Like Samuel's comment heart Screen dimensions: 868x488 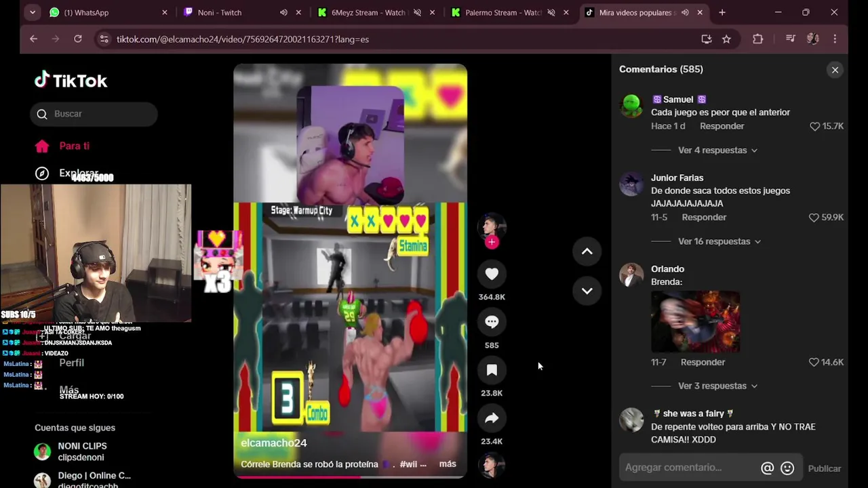point(815,126)
